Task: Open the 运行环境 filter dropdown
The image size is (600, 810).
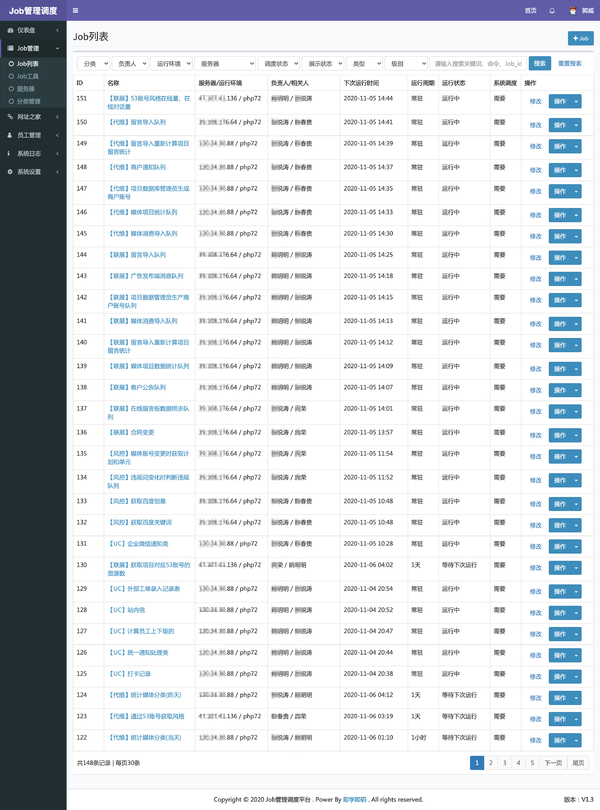Action: coord(172,64)
